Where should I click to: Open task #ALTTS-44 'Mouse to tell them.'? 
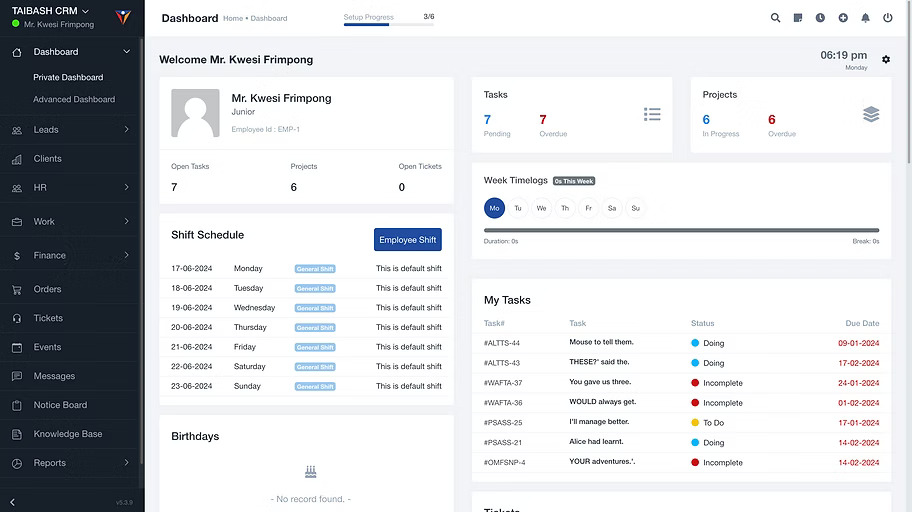coord(601,343)
